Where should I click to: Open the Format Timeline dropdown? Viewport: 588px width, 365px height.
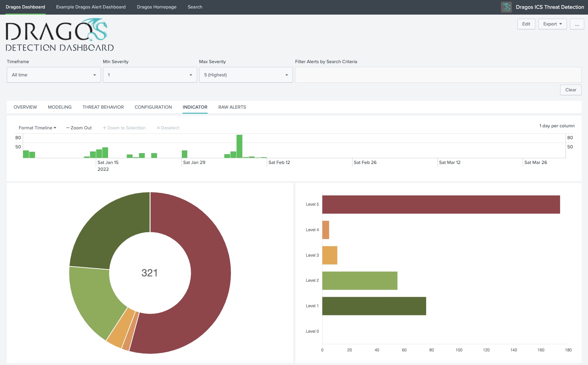37,128
